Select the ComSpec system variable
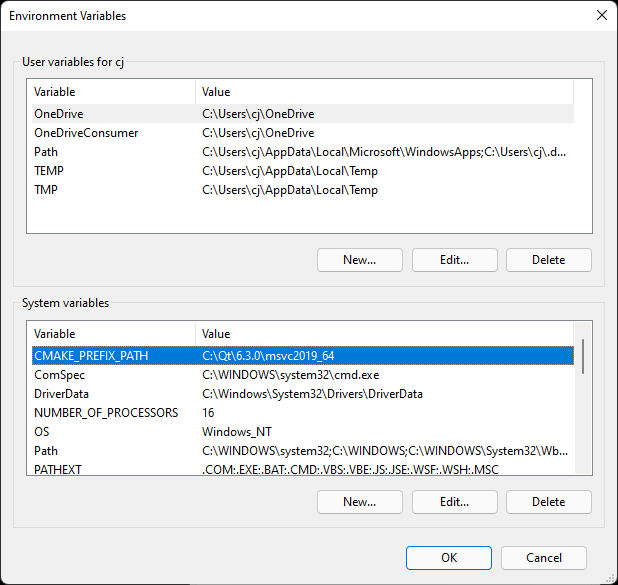Viewport: 618px width, 585px height. pos(303,374)
